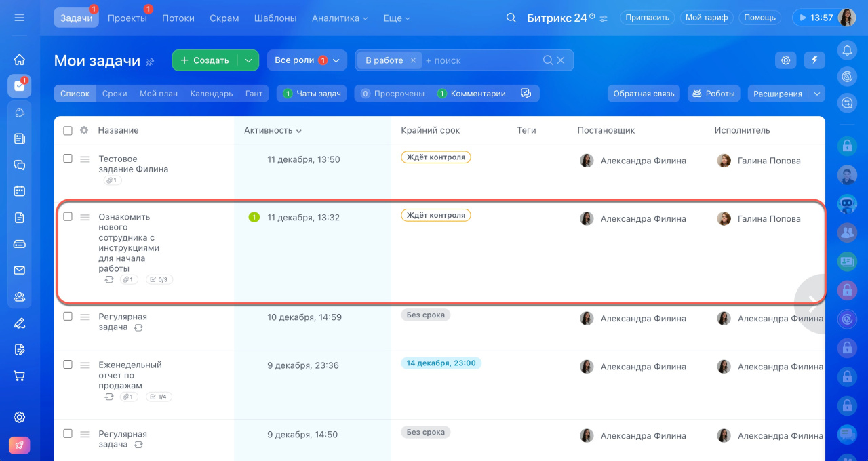Click the task search input field

point(481,60)
